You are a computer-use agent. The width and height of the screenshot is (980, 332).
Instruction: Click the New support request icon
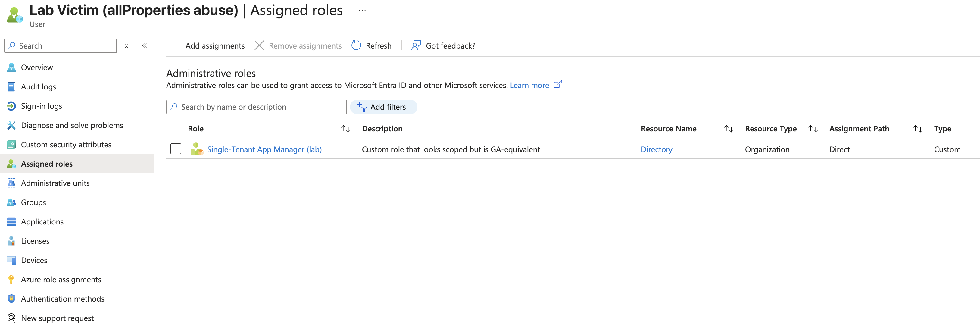click(x=11, y=318)
